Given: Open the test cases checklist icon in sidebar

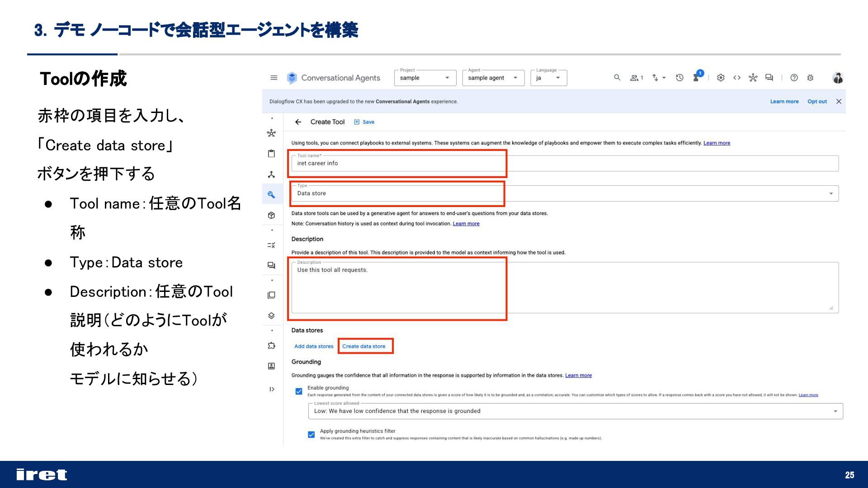Looking at the screenshot, I should pos(271,245).
